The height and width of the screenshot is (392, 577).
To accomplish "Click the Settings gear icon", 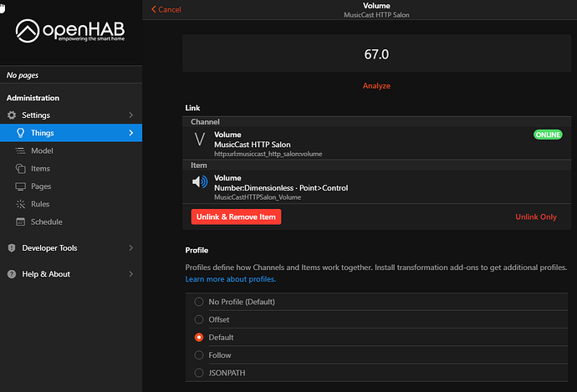I will tap(12, 115).
